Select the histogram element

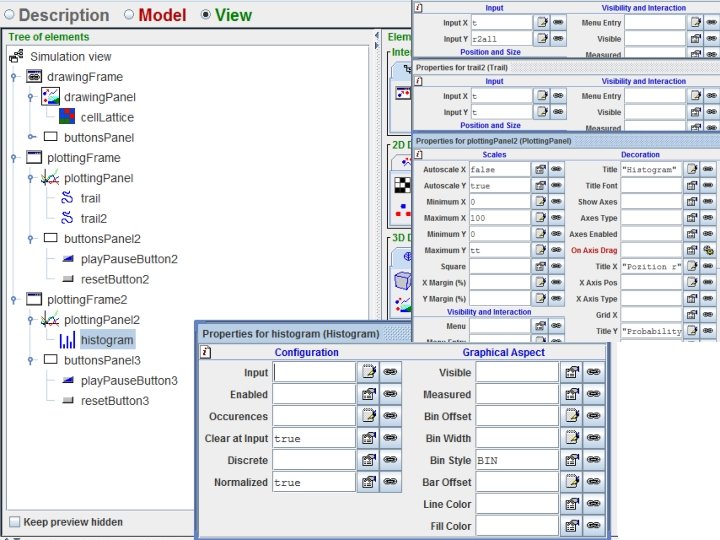[107, 340]
